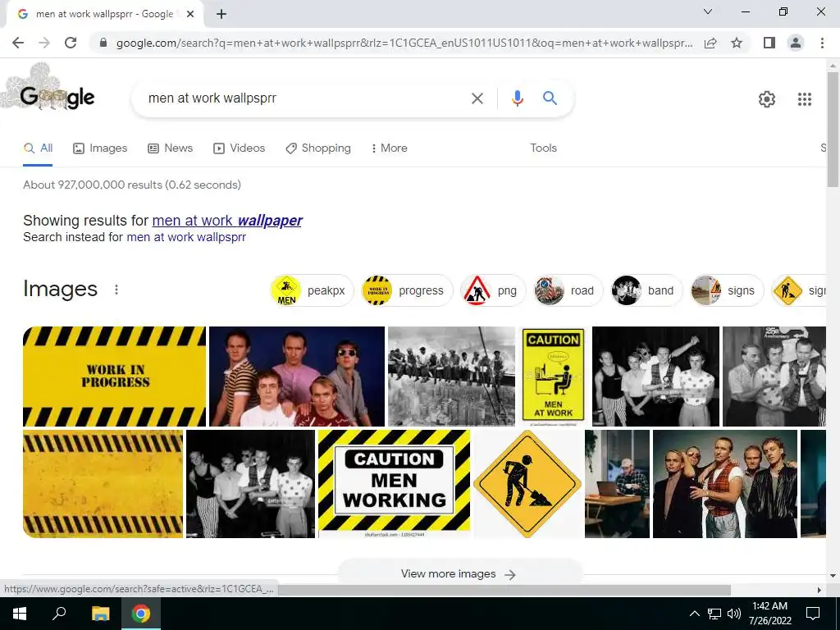Reload the current page
This screenshot has height=630, width=840.
[71, 43]
